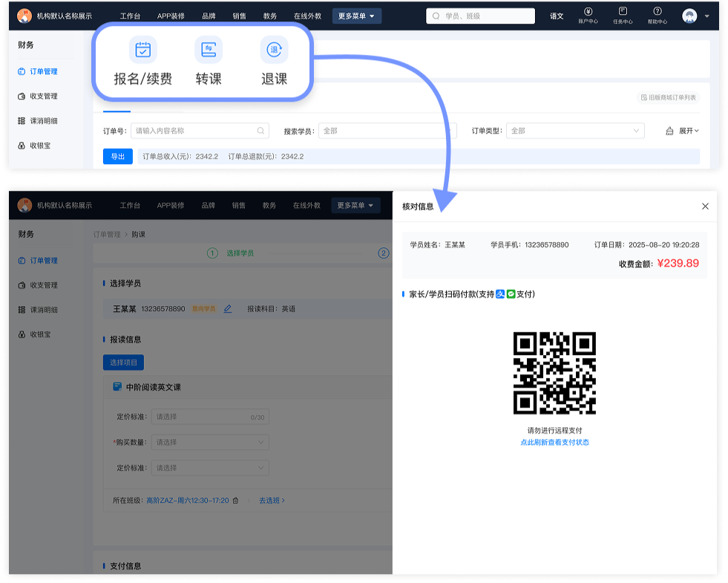Delete class 高阶ZAZ with the trash icon

tap(235, 501)
